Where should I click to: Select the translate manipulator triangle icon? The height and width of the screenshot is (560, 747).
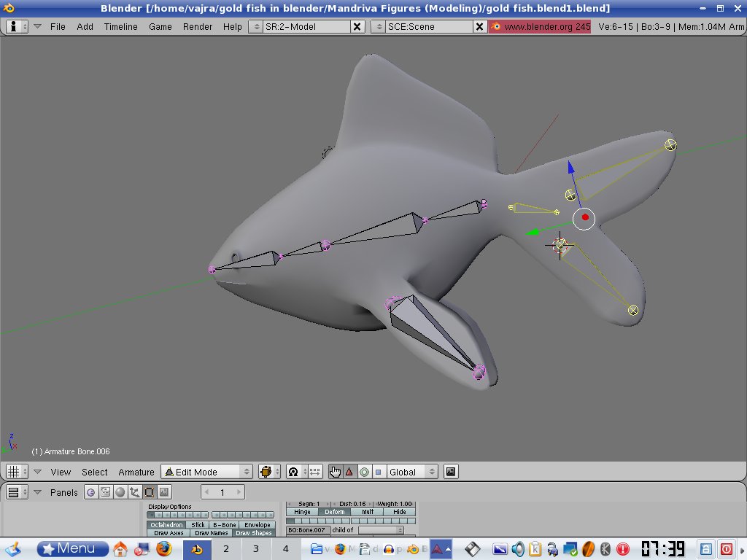tap(349, 472)
